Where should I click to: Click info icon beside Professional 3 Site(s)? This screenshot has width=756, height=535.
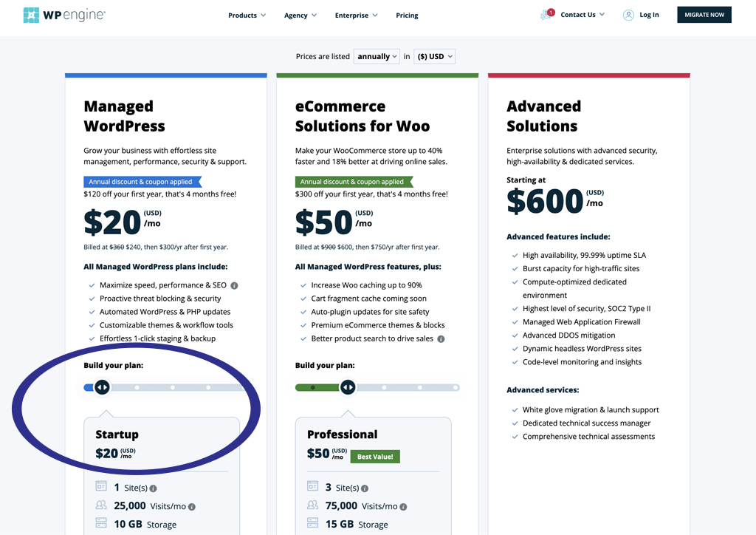pos(365,488)
